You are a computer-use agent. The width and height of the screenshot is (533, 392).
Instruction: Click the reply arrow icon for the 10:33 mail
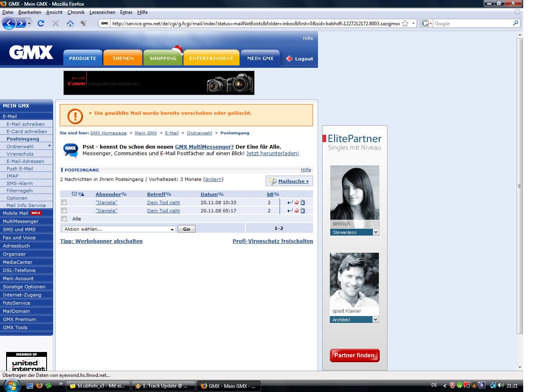(290, 203)
